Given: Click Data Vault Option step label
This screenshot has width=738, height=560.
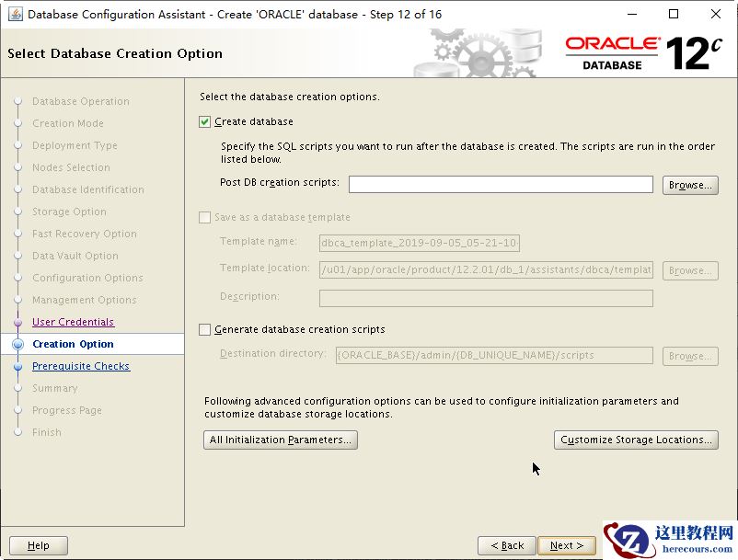Looking at the screenshot, I should tap(75, 257).
